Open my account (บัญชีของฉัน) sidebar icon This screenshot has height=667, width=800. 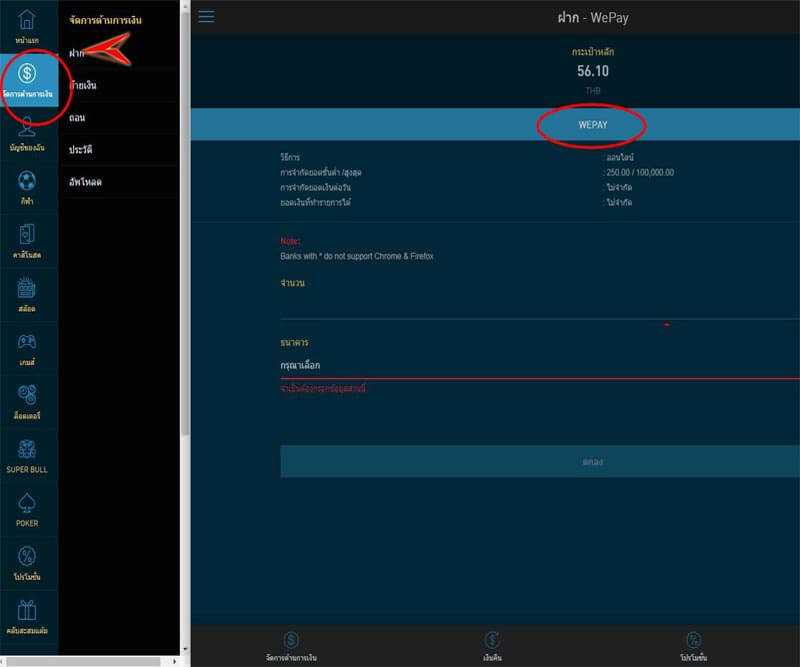(x=27, y=128)
